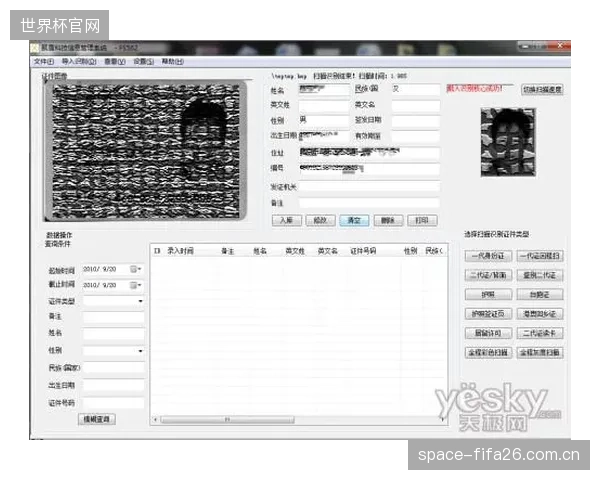The height and width of the screenshot is (480, 600).
Task: Click the 编号 field
Action: pos(369,169)
